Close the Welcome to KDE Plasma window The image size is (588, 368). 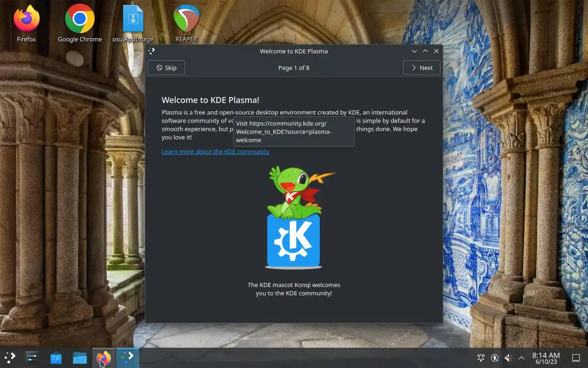436,51
